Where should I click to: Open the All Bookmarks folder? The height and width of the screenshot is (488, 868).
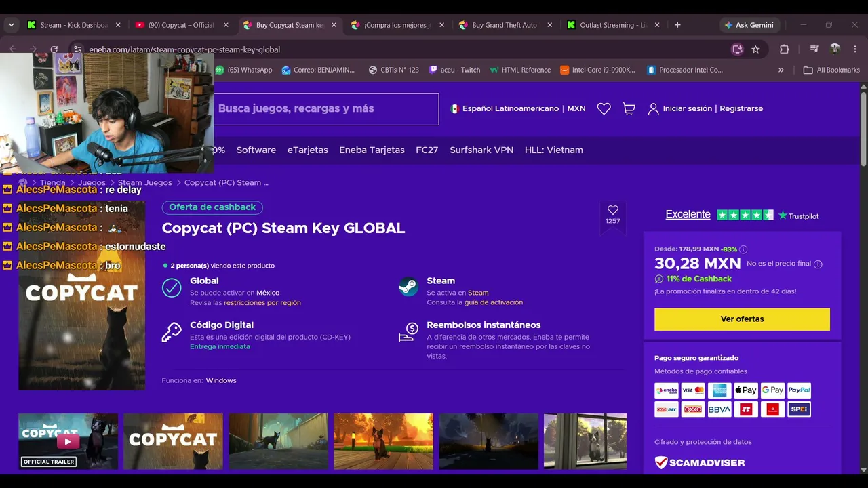pos(831,70)
